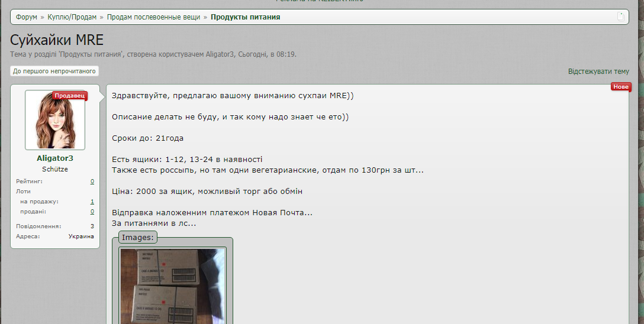Click the thread date Сьогодні, в 08:19
644x324 pixels.
pos(266,54)
